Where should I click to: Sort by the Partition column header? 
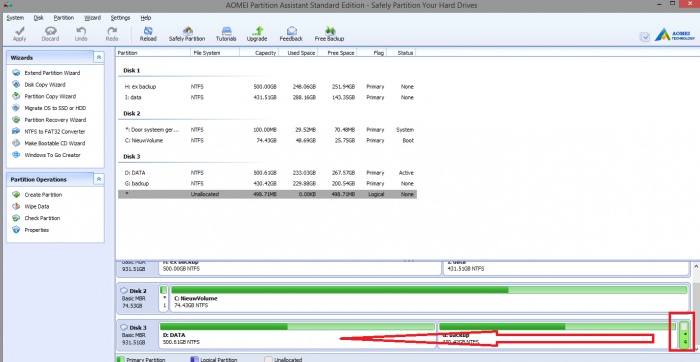tap(153, 53)
